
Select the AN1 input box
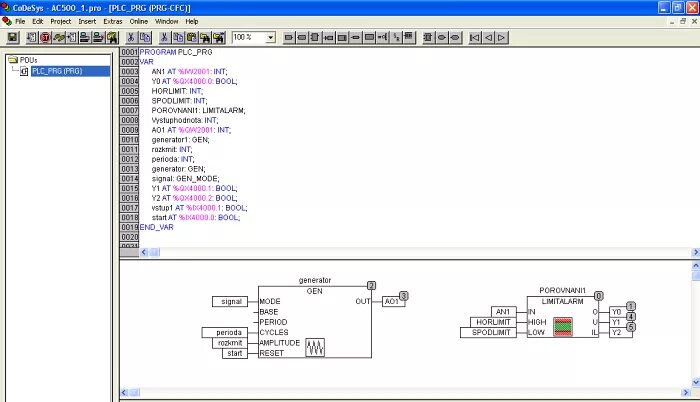pyautogui.click(x=504, y=312)
